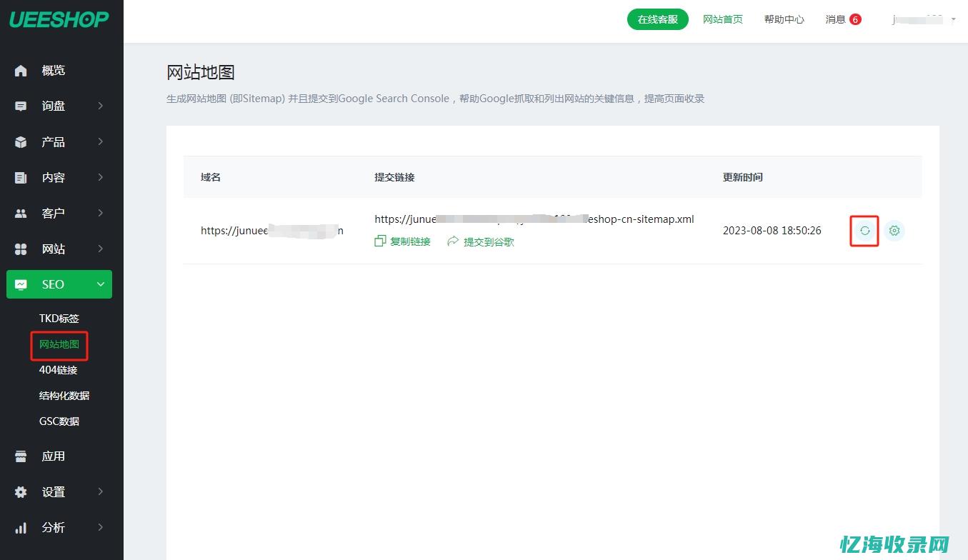Click the SEO monitor icon
968x560 pixels.
point(21,284)
